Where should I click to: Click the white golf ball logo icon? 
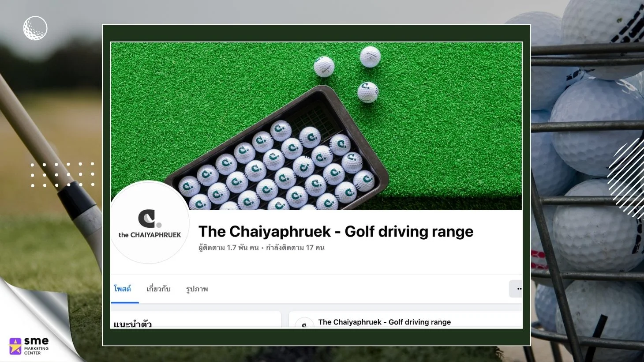coord(35,28)
